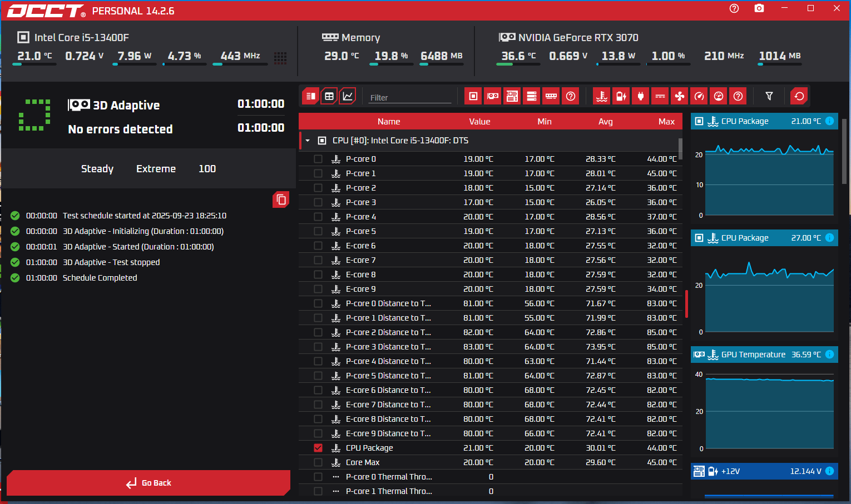This screenshot has width=851, height=504.
Task: Take a screenshot with the camera icon
Action: 759,8
